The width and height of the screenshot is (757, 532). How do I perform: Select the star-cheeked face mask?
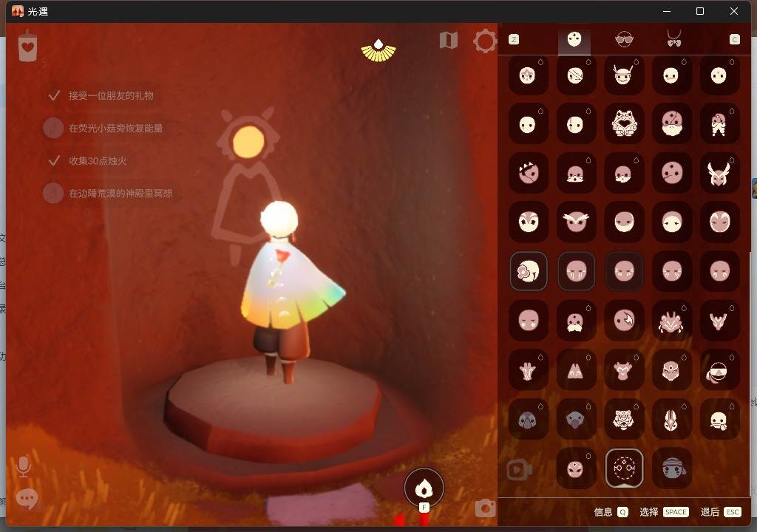[x=528, y=320]
